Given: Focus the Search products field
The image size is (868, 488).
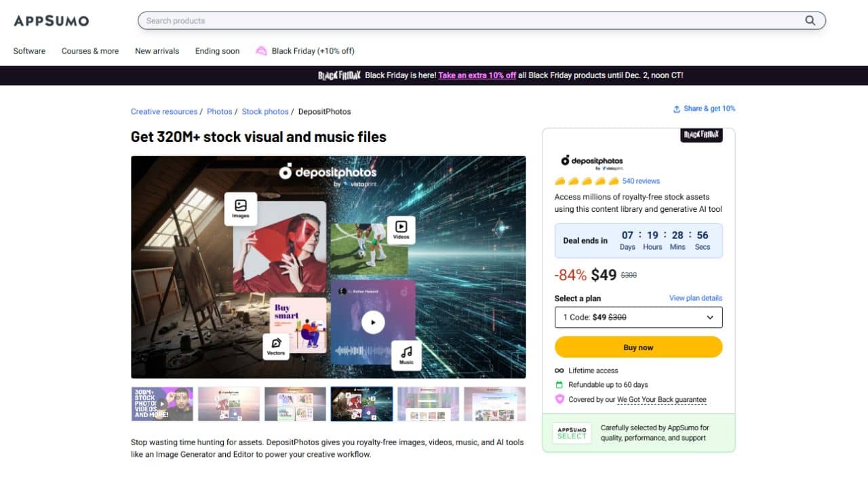Looking at the screenshot, I should coord(468,20).
